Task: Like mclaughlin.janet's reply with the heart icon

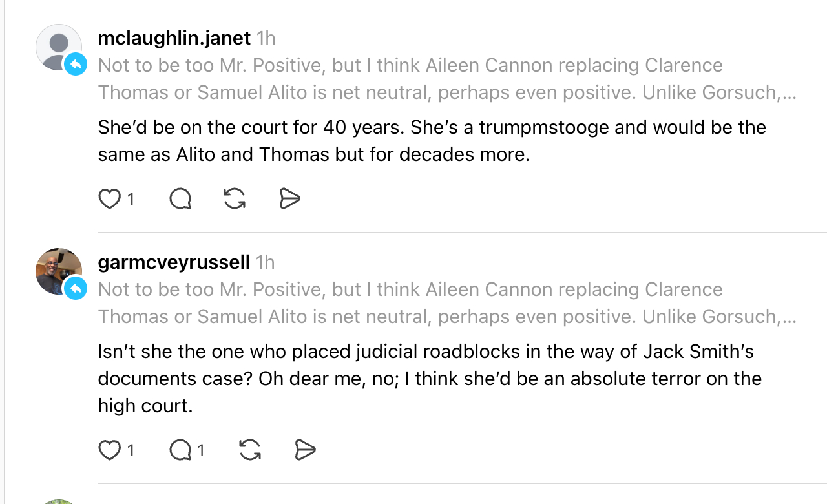Action: pos(109,199)
